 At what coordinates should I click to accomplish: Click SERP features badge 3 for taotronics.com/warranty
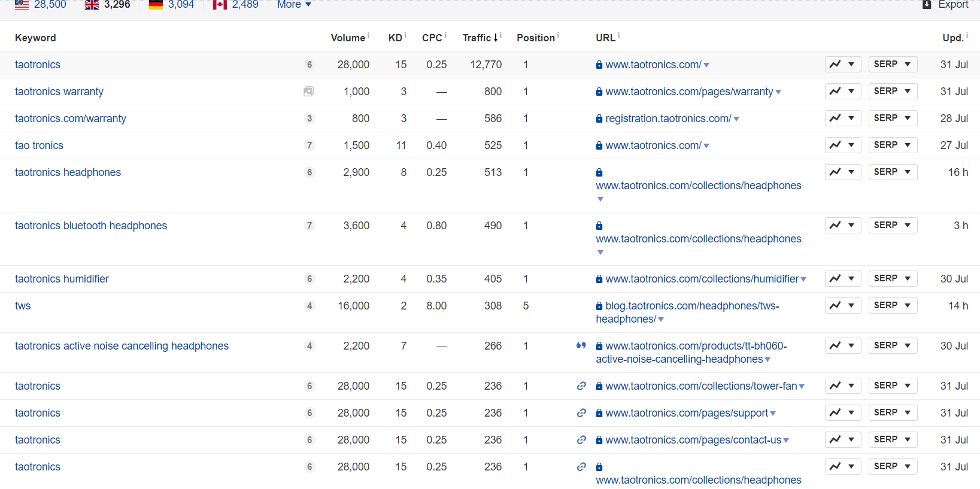tap(310, 119)
